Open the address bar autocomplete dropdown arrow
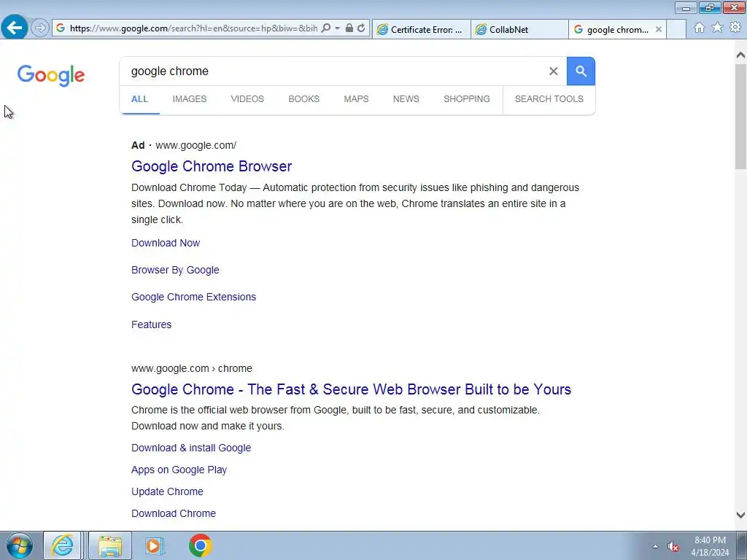This screenshot has height=560, width=747. tap(337, 28)
